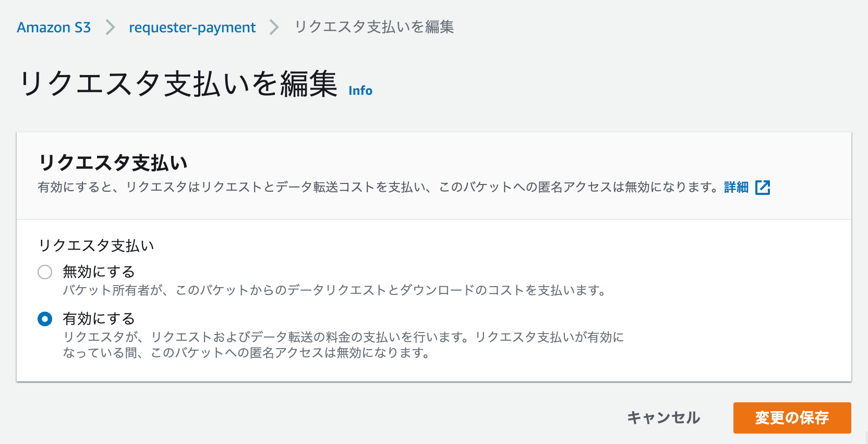Open the 詳細 details link
This screenshot has height=444, width=868.
pyautogui.click(x=736, y=187)
